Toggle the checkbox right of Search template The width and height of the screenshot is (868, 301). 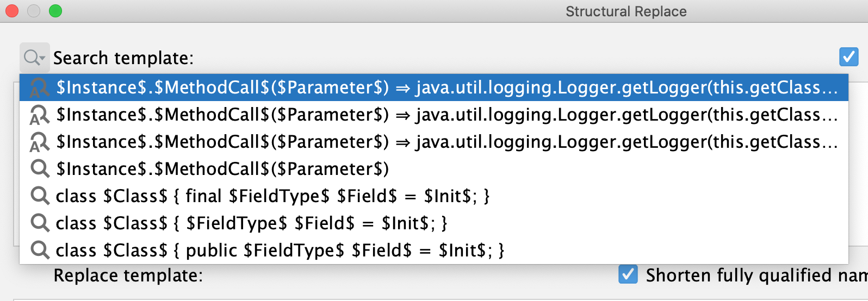pyautogui.click(x=848, y=57)
